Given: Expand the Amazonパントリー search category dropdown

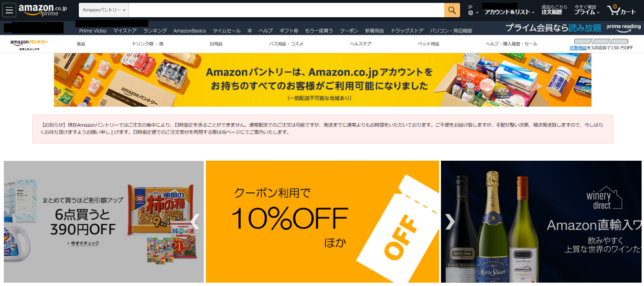Looking at the screenshot, I should (104, 10).
